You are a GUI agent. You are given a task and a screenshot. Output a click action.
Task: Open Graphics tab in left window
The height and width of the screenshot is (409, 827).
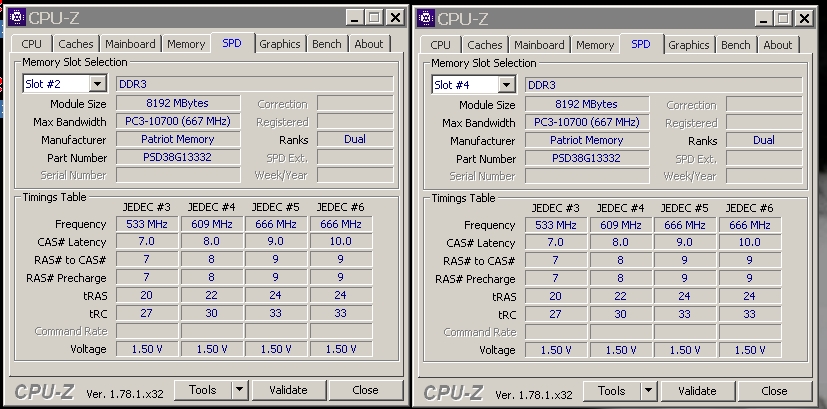(280, 44)
